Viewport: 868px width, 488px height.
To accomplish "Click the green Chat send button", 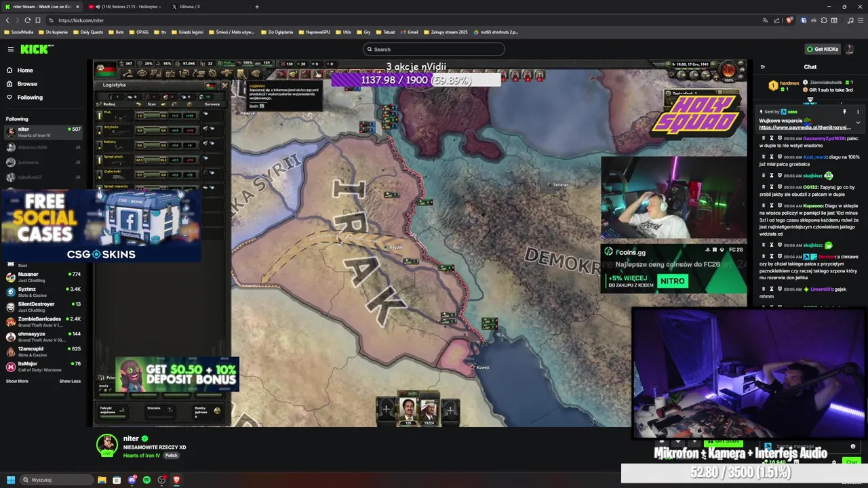I will (851, 462).
